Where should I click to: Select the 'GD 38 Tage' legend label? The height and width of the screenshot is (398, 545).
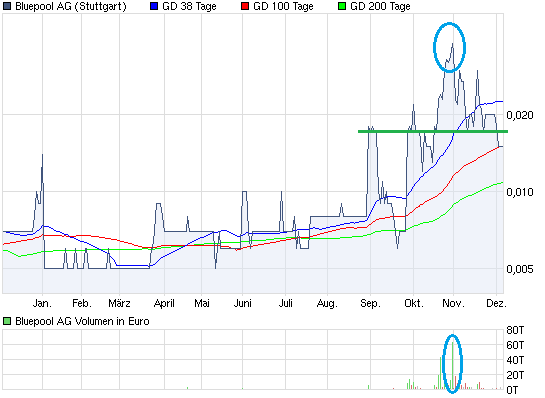pos(189,6)
